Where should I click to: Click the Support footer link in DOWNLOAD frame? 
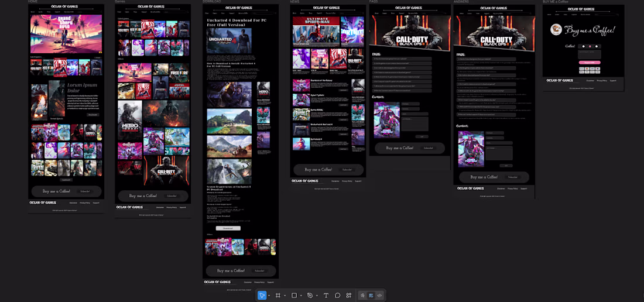pos(270,282)
